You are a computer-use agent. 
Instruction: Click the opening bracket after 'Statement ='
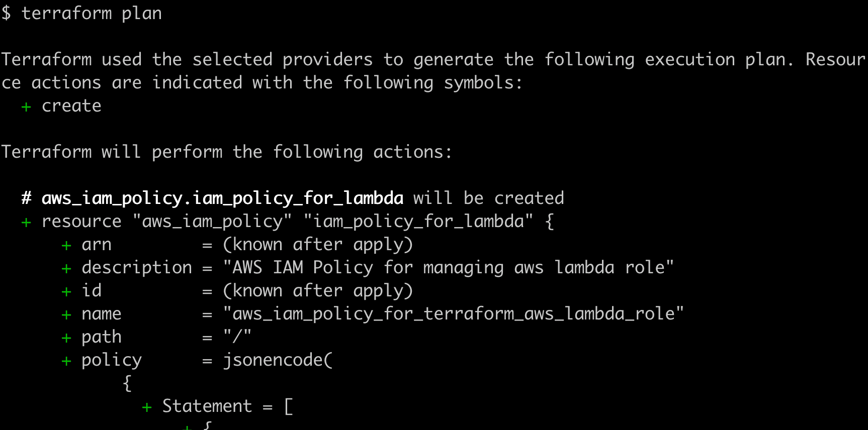(x=289, y=406)
